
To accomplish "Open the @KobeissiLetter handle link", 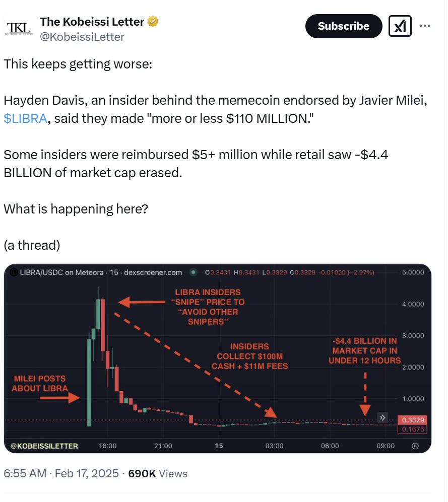I will point(82,37).
